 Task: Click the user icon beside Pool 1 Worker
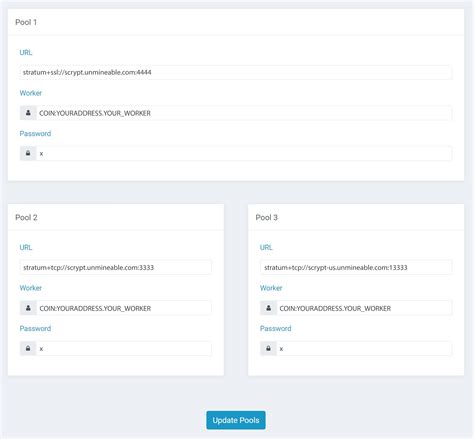tap(28, 113)
